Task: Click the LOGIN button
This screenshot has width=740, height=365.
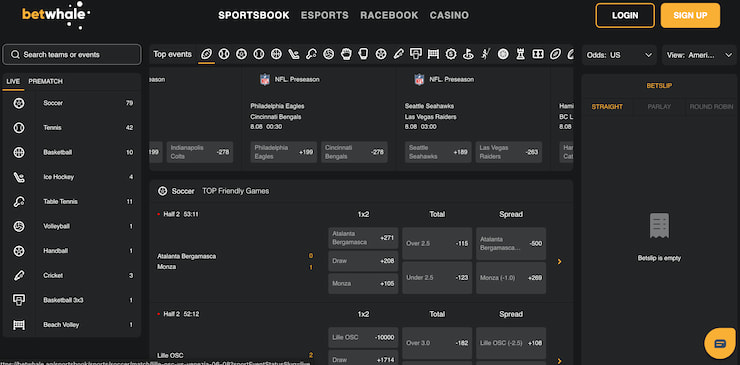Action: [625, 16]
